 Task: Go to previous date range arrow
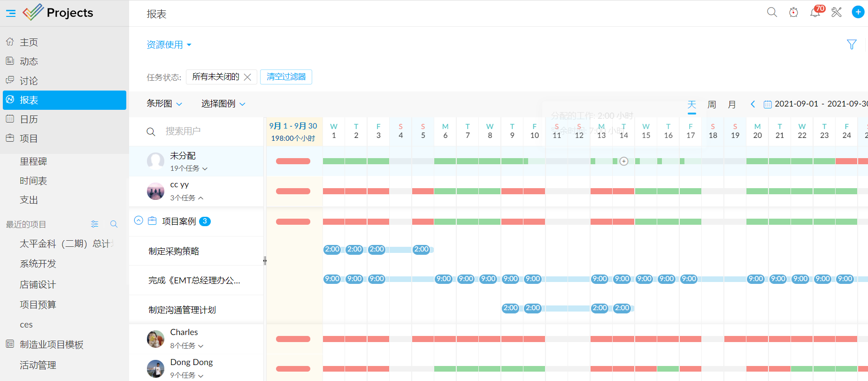coord(753,104)
